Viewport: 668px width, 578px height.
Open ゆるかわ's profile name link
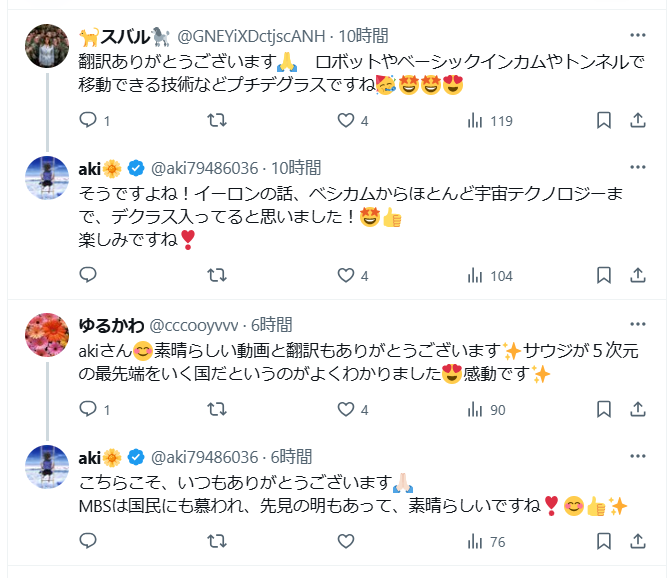click(x=111, y=324)
